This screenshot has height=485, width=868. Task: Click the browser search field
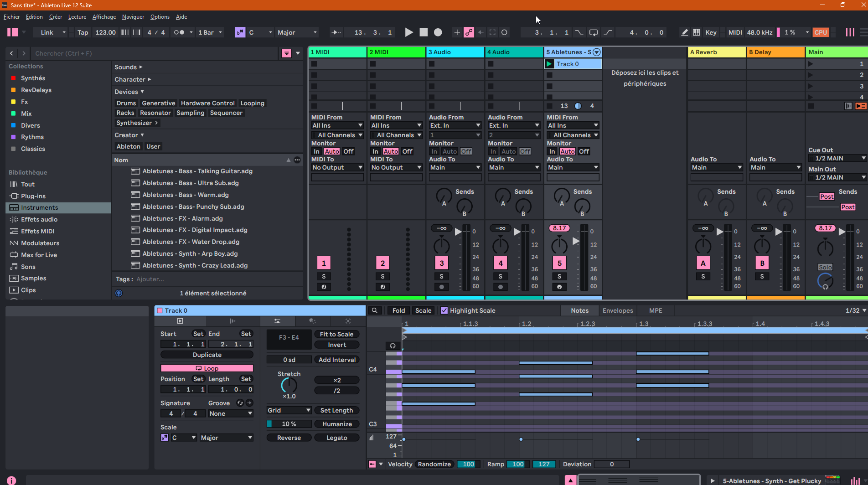click(155, 53)
